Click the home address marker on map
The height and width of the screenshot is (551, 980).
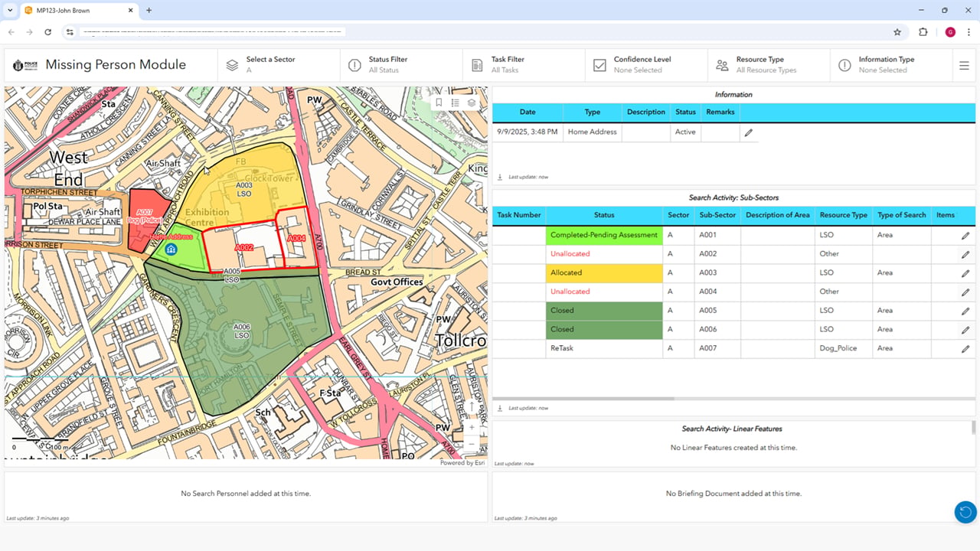point(171,249)
